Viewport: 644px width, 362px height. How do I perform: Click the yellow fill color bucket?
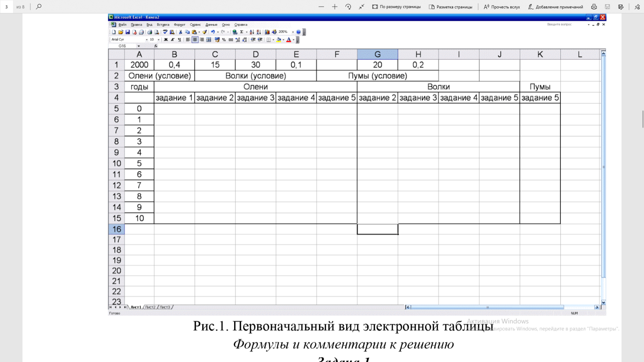coord(279,39)
